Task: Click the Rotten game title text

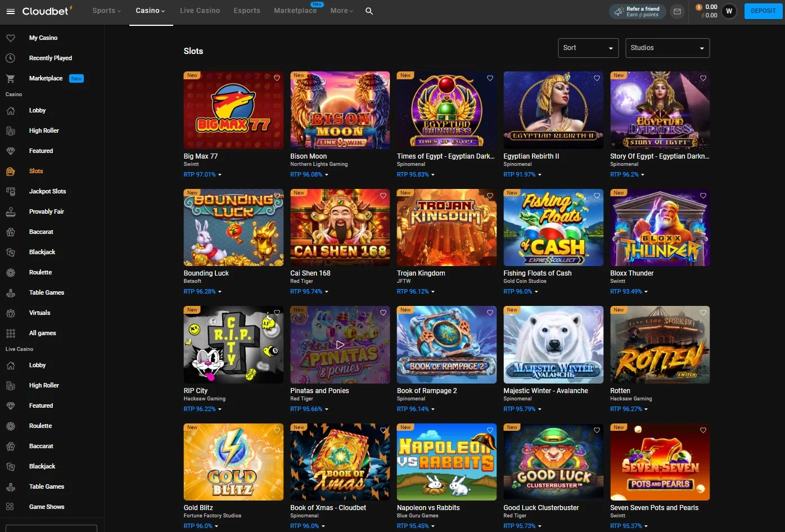Action: (620, 390)
